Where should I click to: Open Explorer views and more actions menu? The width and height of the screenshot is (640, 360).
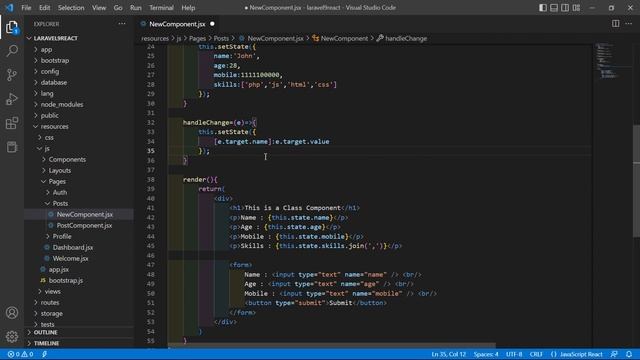pyautogui.click(x=122, y=24)
